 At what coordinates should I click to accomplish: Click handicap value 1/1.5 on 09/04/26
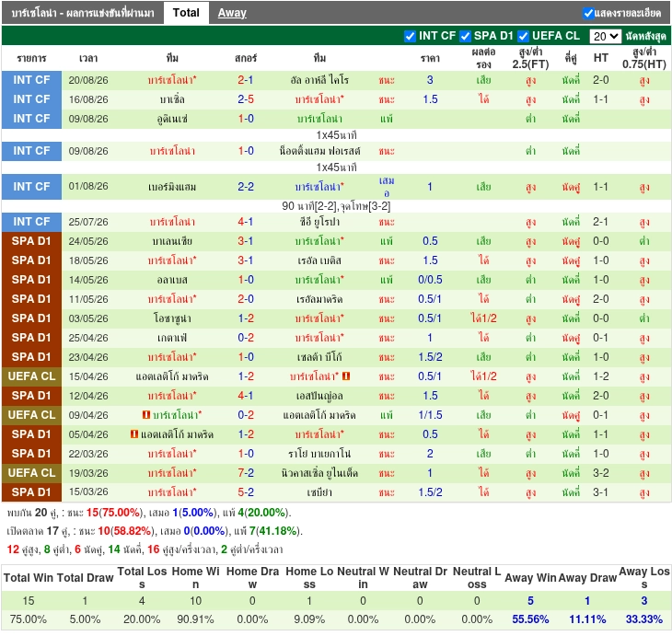430,415
